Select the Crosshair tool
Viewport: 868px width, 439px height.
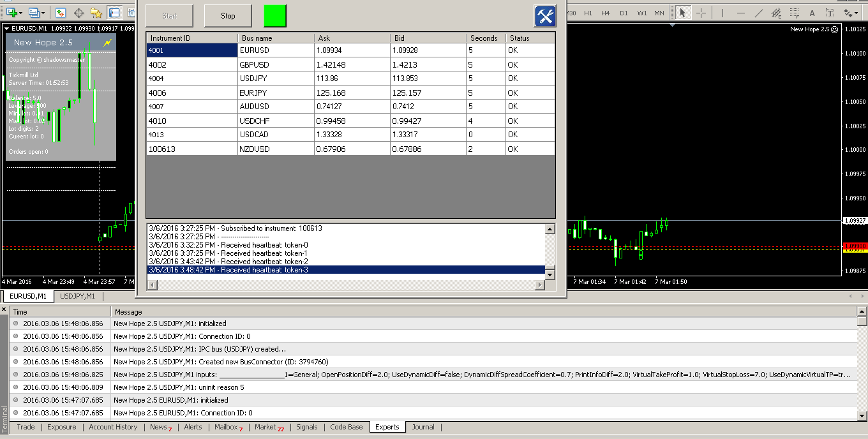(701, 13)
